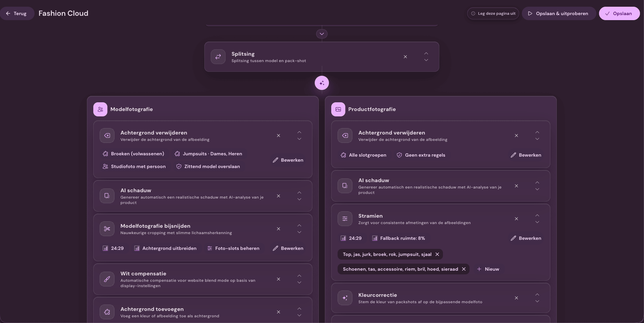Remove the Splitsing step with its X

405,57
